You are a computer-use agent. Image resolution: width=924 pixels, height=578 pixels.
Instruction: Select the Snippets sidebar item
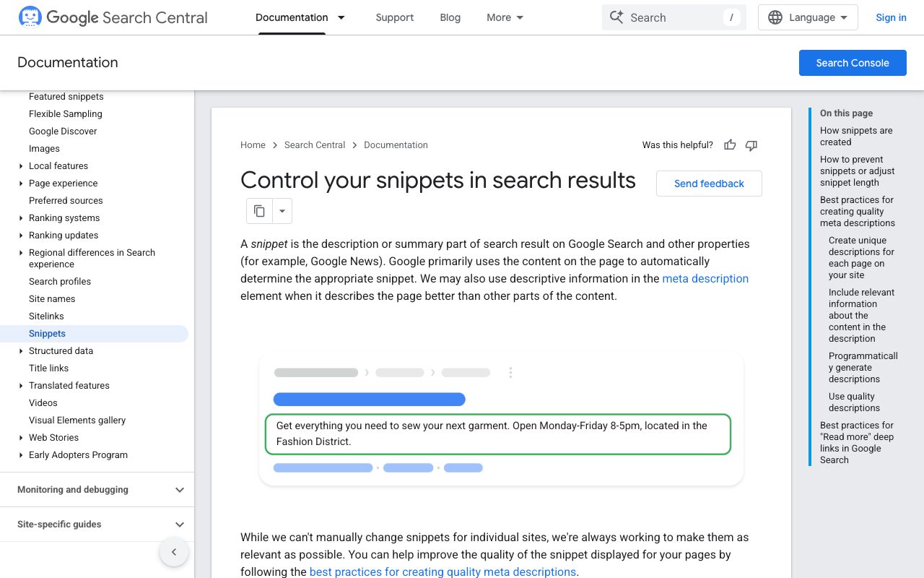(x=94, y=334)
